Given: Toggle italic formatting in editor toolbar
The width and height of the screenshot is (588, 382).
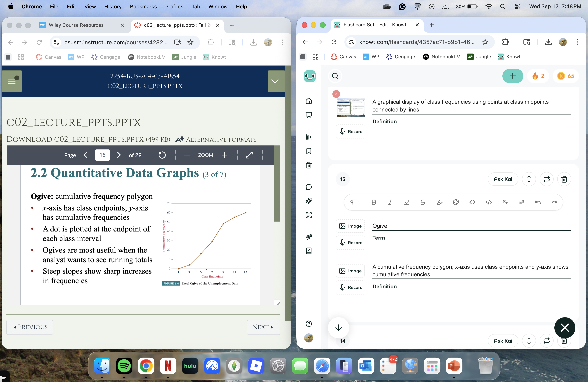Looking at the screenshot, I should [x=390, y=202].
